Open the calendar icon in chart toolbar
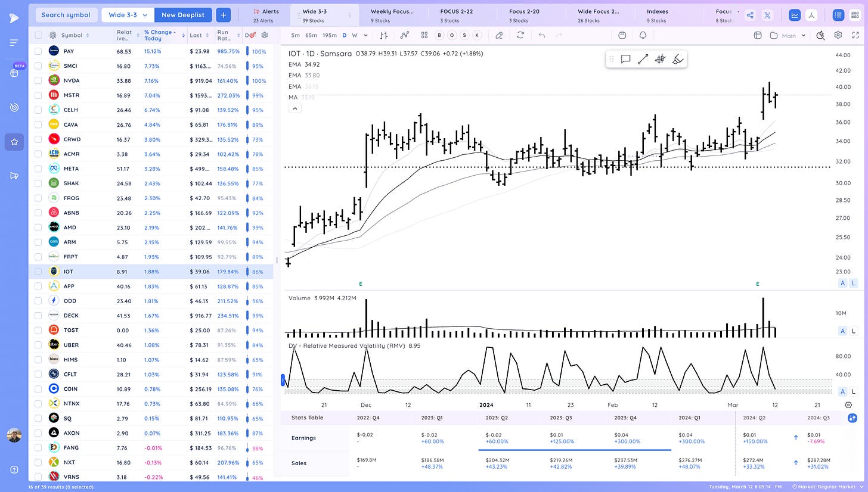868x492 pixels. point(622,35)
